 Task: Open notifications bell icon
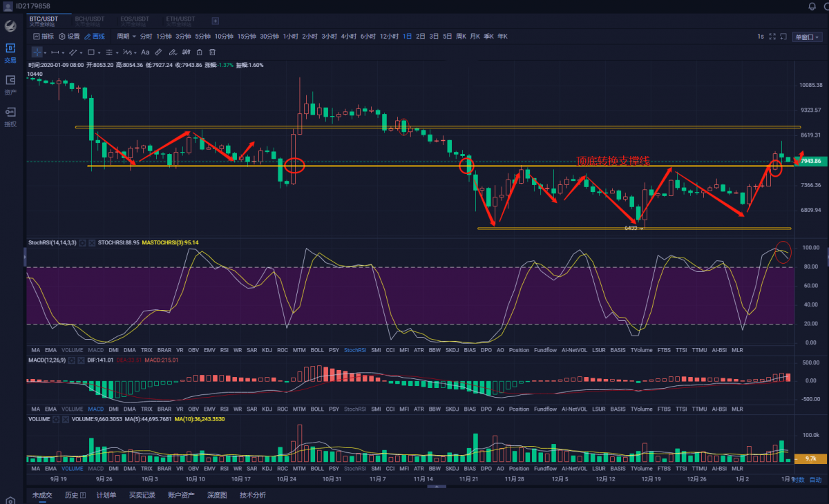[812, 6]
